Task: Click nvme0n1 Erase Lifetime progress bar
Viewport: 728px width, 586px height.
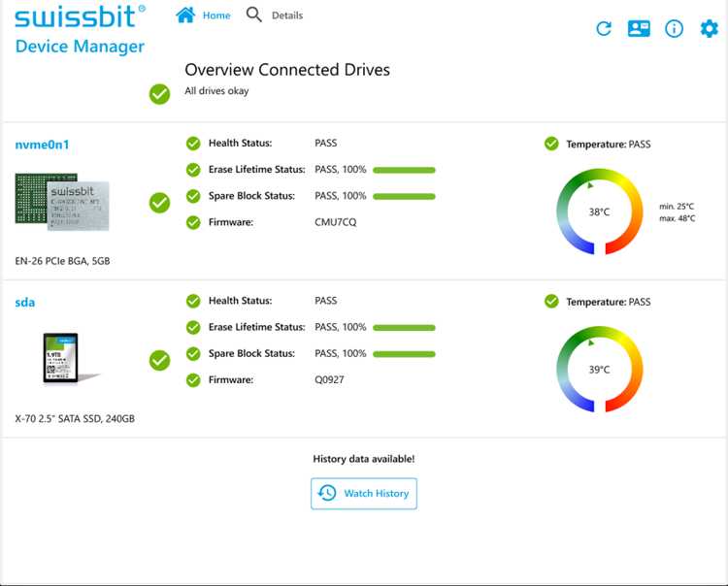Action: tap(404, 171)
